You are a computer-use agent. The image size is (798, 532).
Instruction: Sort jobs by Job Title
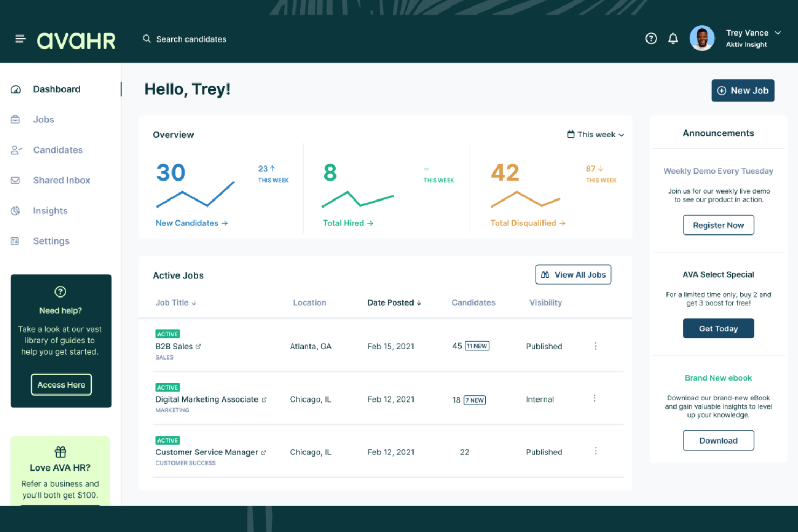point(175,302)
